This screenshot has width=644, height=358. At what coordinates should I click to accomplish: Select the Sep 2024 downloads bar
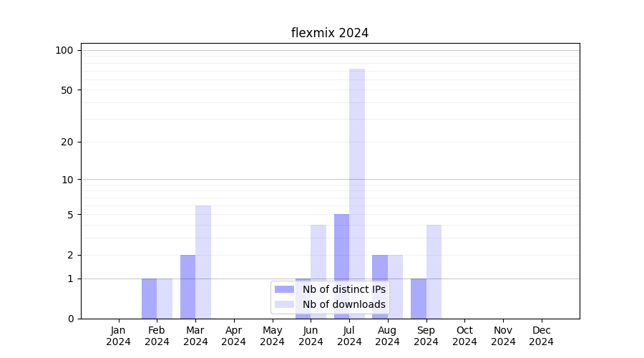tap(434, 271)
